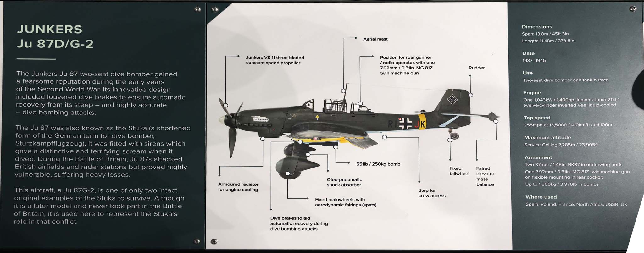Click the "Length: 11.48m / 37ft 8in." line
The image size is (644, 253).
[x=549, y=41]
